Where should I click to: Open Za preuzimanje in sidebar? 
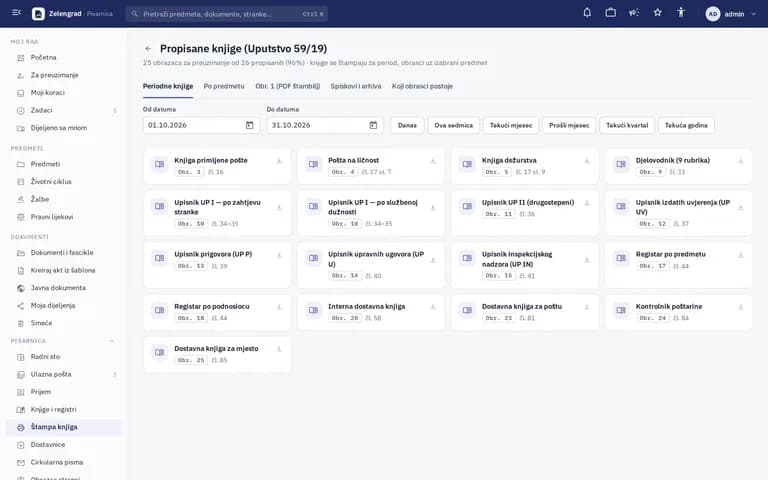pos(64,75)
